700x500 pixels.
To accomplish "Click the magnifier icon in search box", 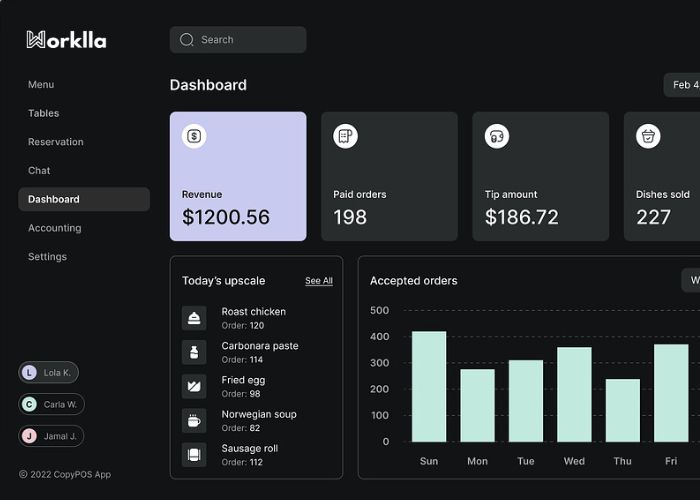I will (x=187, y=40).
